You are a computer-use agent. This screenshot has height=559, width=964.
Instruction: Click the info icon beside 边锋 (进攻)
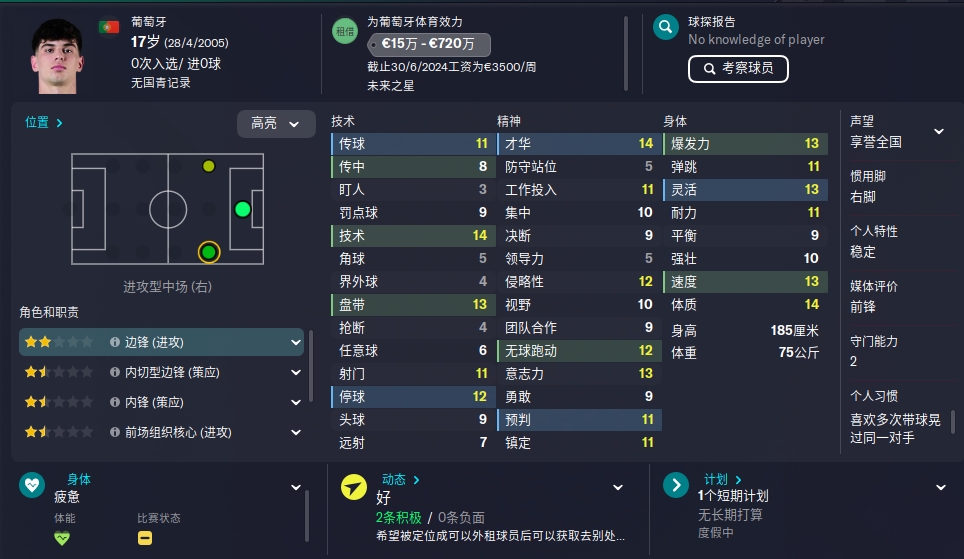(114, 342)
